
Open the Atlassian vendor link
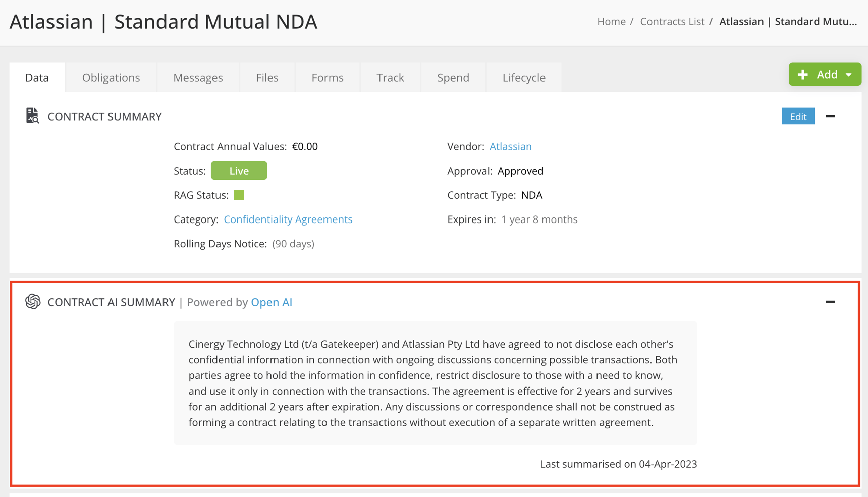tap(510, 146)
